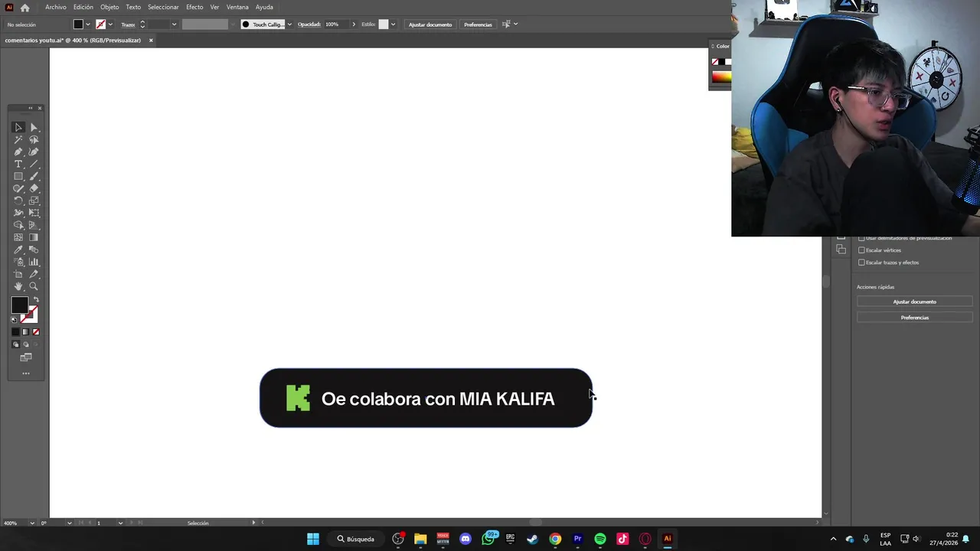Enable Escalar vértices checkbox
Viewport: 980px width, 551px height.
(x=861, y=250)
